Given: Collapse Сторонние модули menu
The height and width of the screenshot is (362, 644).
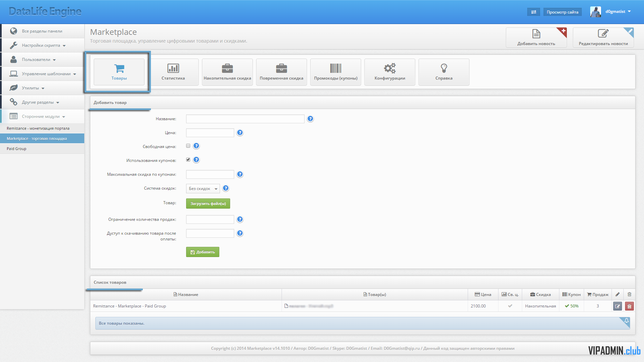Looking at the screenshot, I should point(42,116).
